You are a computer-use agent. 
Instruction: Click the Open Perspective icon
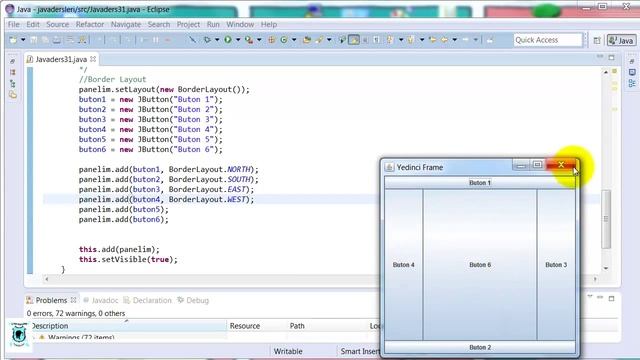[597, 40]
